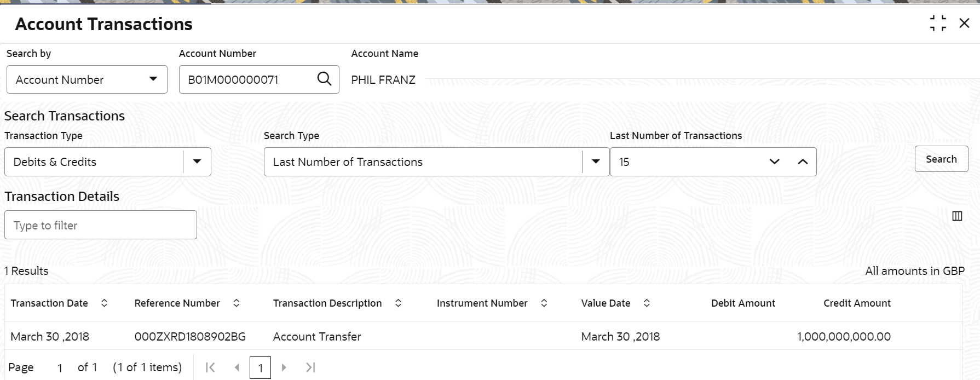Go to the first page icon

pos(210,367)
